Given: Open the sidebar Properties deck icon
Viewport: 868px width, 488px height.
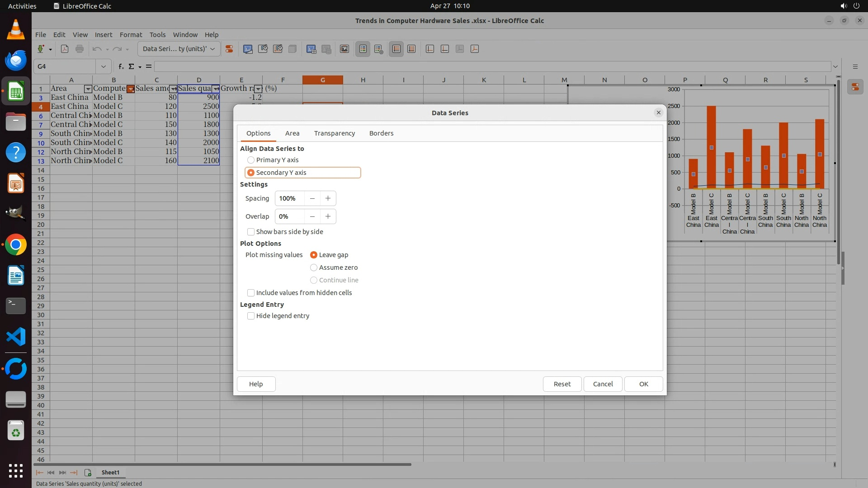Looking at the screenshot, I should point(855,87).
